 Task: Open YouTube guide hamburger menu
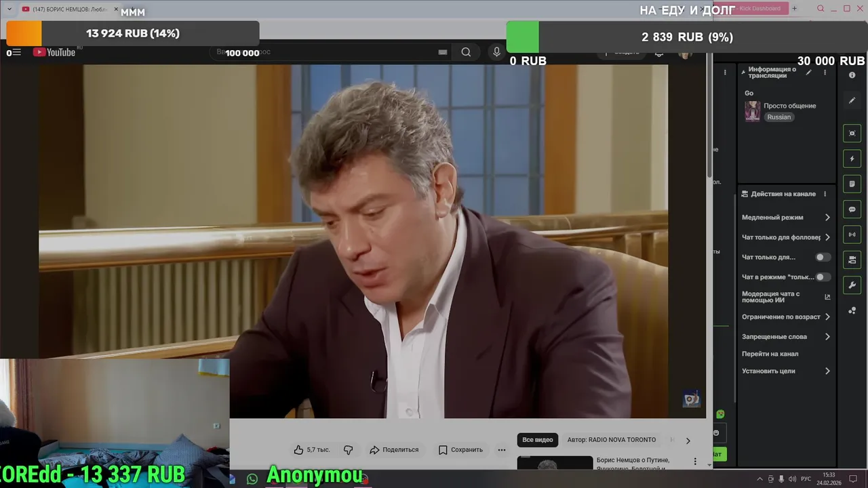point(16,52)
